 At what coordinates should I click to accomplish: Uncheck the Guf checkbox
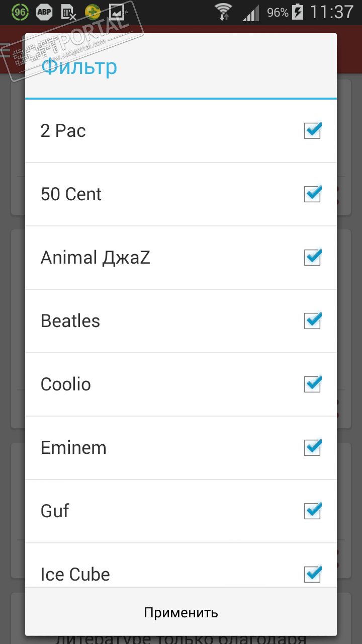tap(312, 511)
